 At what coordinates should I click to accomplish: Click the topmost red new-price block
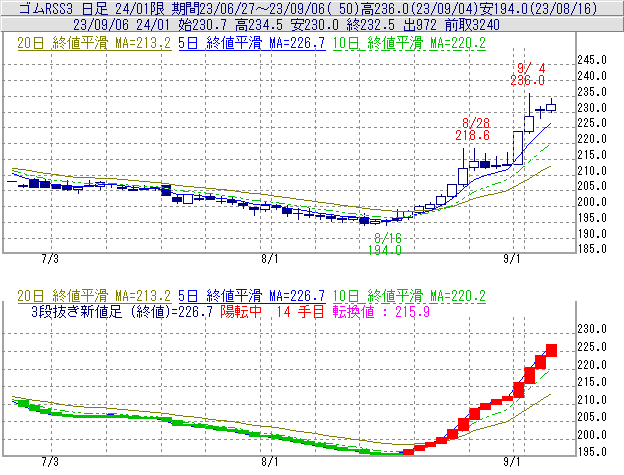point(551,350)
